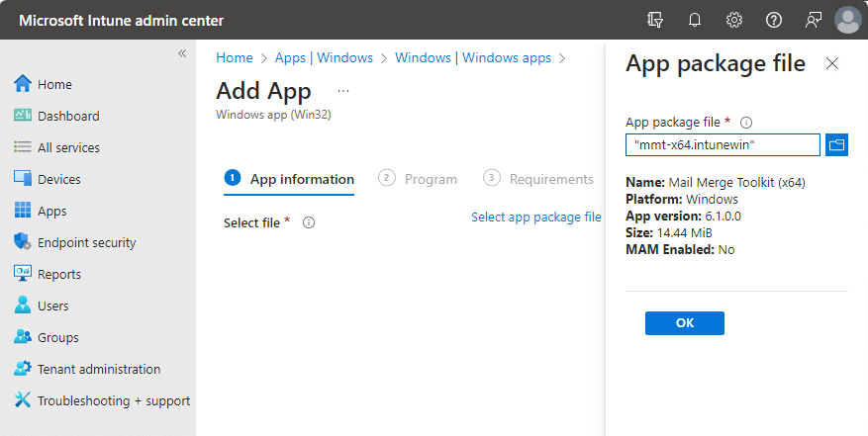Screen dimensions: 868x436
Task: Click the Endpoint security shield icon
Action: (x=23, y=242)
